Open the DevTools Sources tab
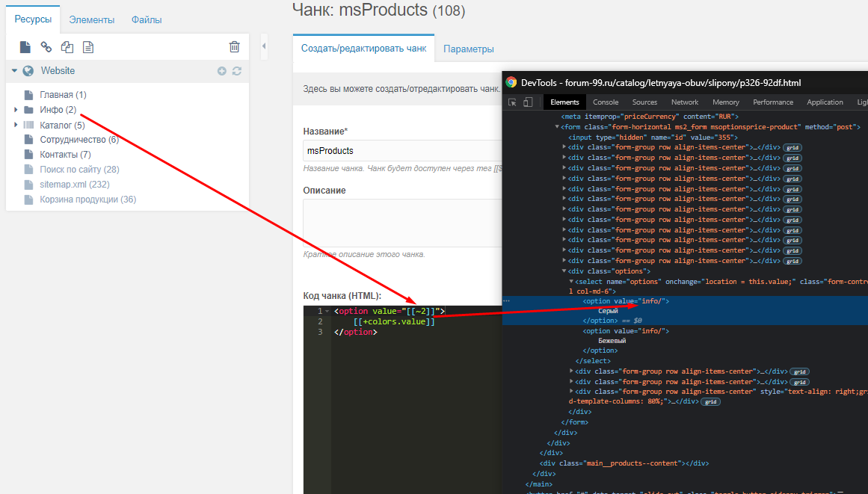 click(645, 102)
